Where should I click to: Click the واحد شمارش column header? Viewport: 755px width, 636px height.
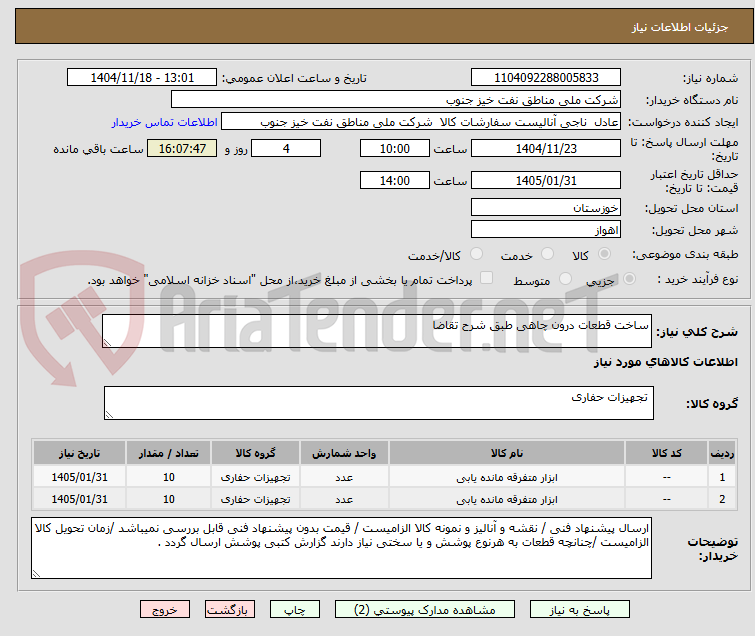344,453
